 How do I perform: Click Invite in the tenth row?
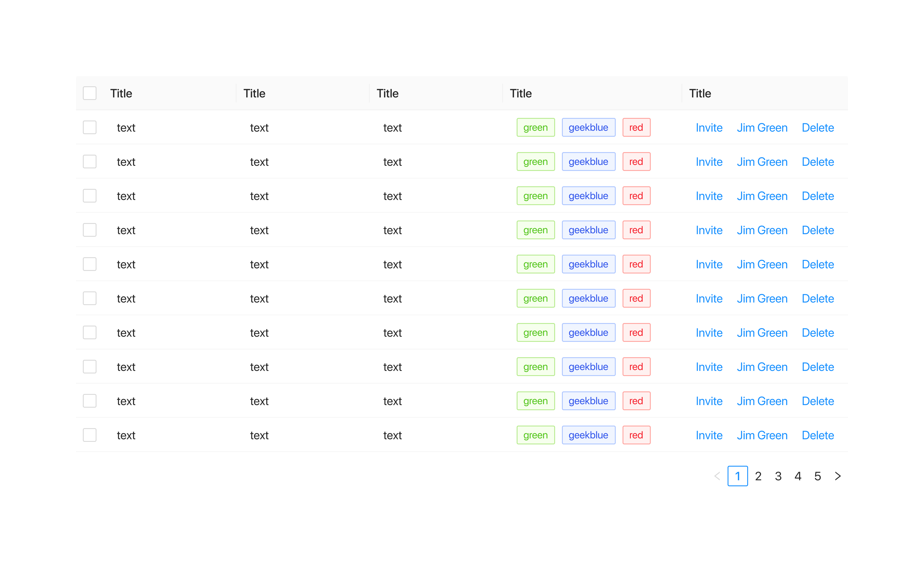(709, 435)
